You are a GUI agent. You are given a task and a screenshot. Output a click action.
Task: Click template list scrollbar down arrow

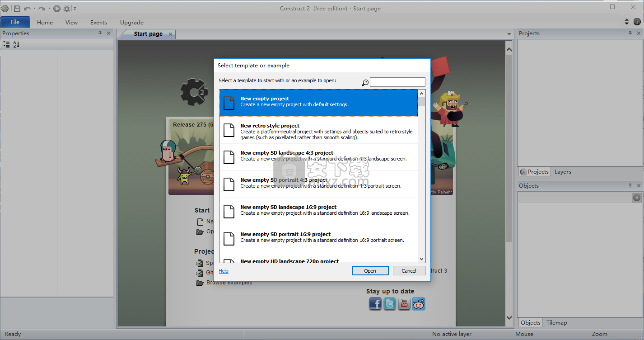(x=422, y=259)
